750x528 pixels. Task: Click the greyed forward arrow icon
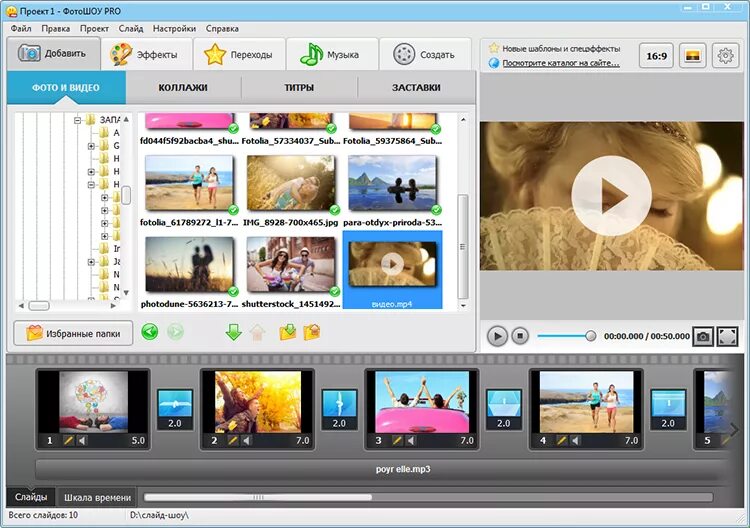point(175,331)
